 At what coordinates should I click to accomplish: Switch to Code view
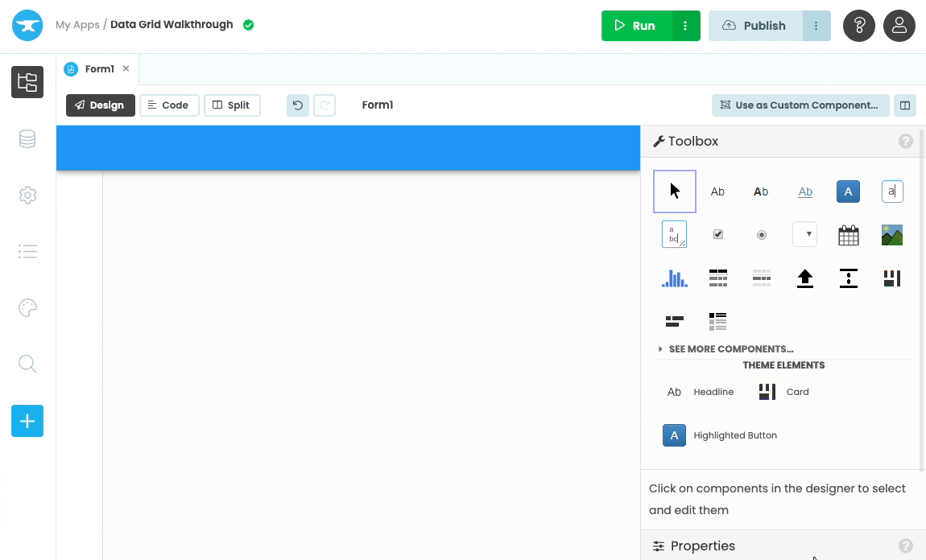click(x=169, y=105)
